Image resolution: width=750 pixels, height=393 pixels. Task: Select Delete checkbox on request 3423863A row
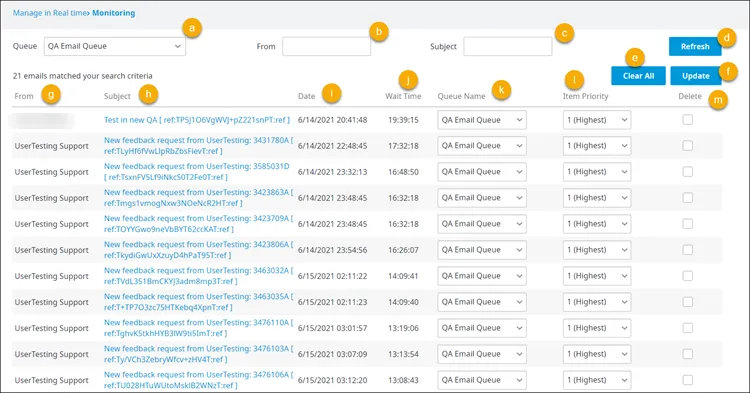[687, 197]
